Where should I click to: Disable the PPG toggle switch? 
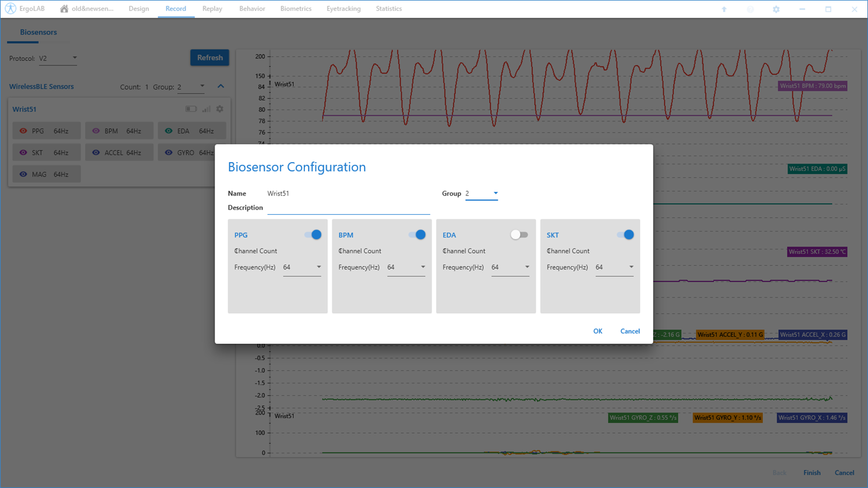pyautogui.click(x=313, y=234)
